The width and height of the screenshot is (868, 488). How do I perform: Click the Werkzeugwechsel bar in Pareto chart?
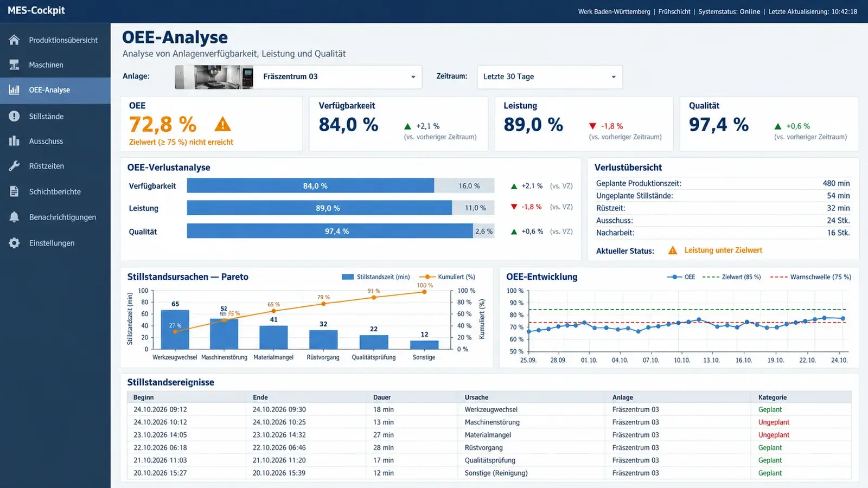175,330
